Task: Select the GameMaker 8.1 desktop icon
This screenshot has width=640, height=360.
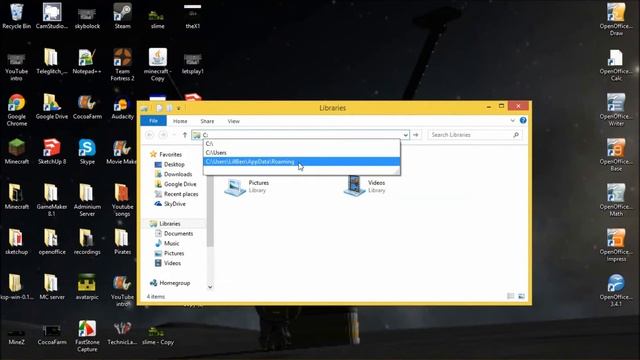Action: tap(52, 200)
